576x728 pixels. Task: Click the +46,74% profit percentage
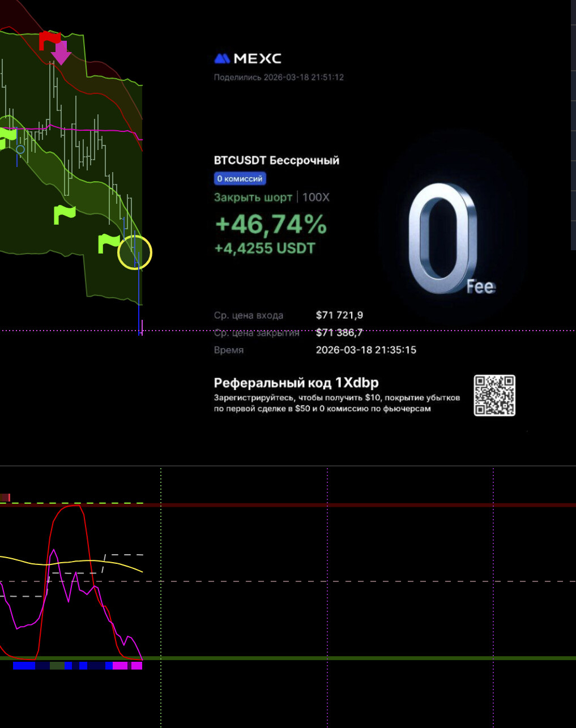(x=271, y=224)
